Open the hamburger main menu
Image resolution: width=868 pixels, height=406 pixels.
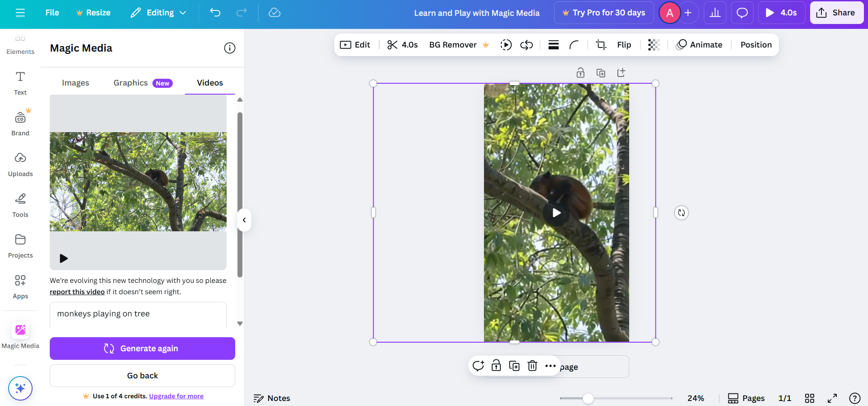[x=20, y=13]
